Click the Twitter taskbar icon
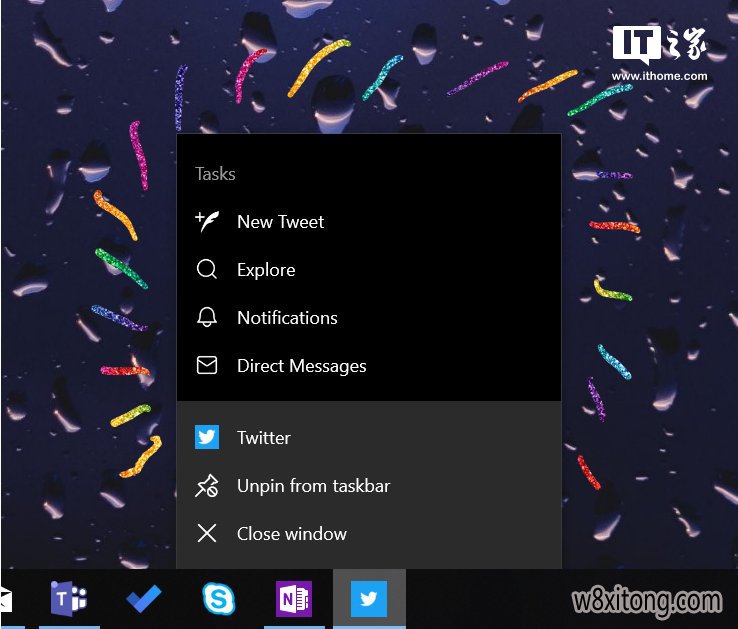 click(369, 598)
